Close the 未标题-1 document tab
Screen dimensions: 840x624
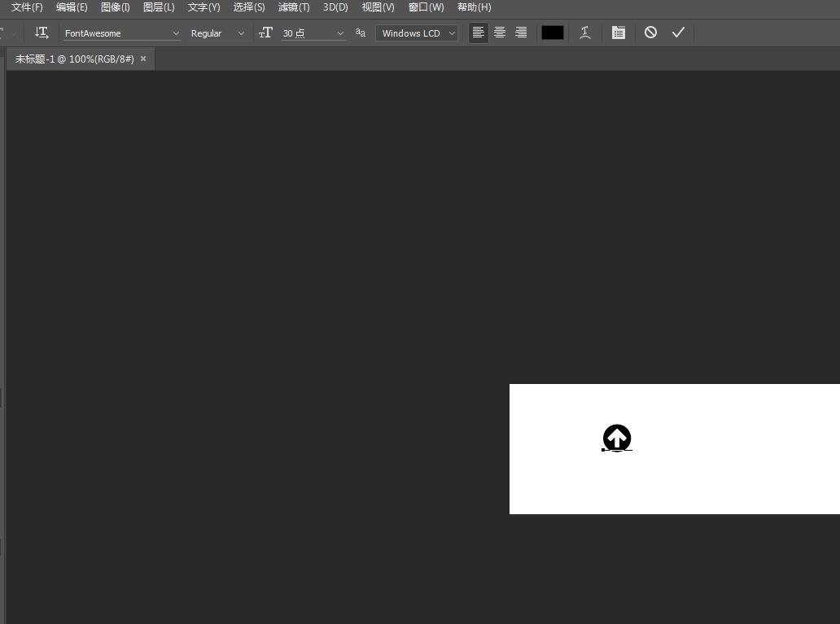143,59
